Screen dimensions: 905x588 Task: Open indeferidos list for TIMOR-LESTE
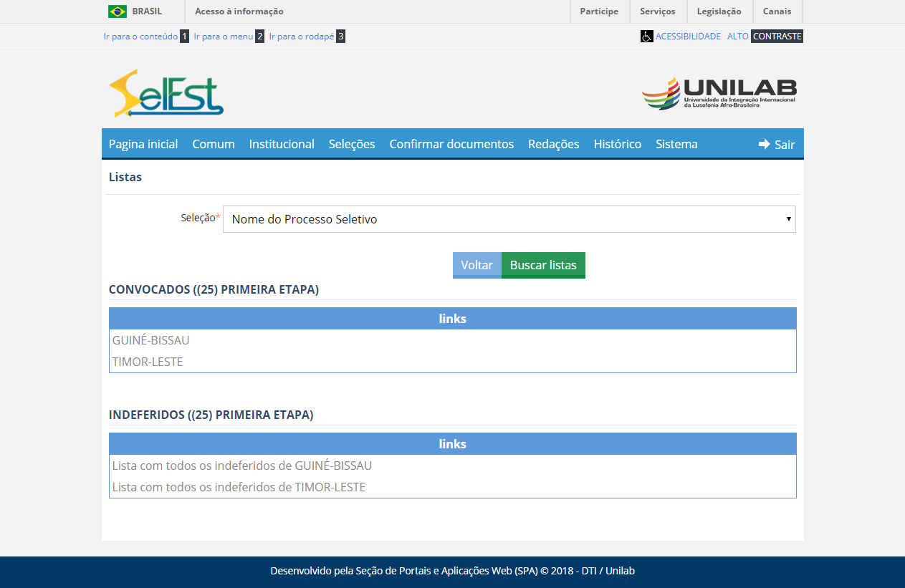coord(239,487)
